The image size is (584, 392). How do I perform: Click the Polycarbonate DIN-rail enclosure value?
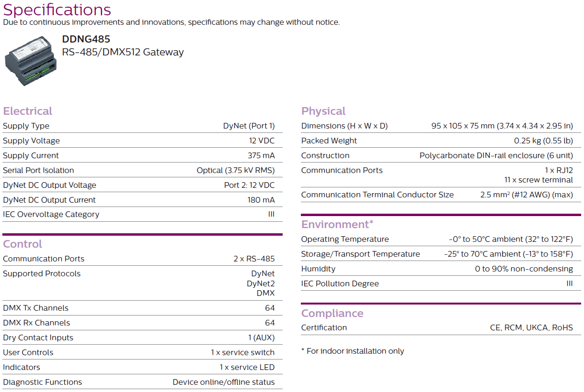(496, 155)
